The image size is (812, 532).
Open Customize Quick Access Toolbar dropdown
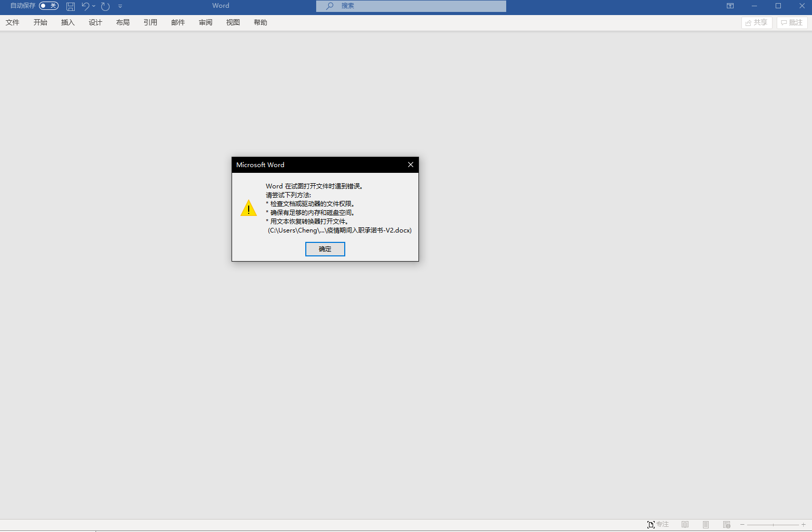(x=120, y=6)
